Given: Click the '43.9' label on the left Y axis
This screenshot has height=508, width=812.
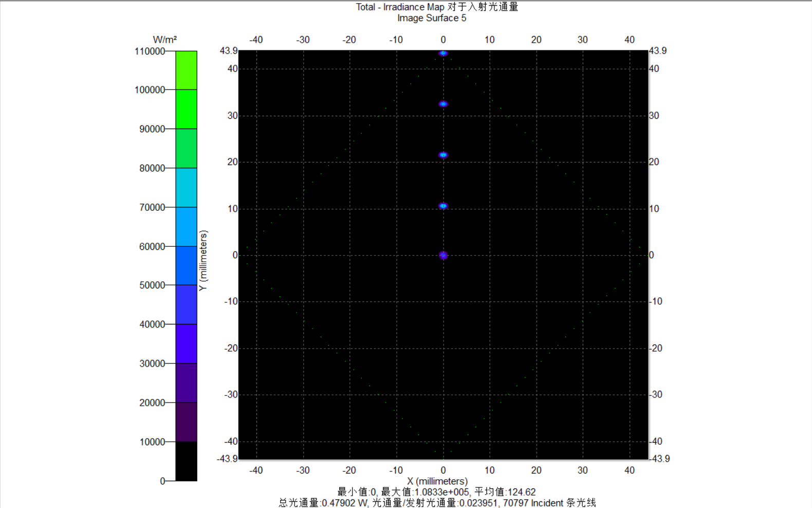Looking at the screenshot, I should (229, 51).
